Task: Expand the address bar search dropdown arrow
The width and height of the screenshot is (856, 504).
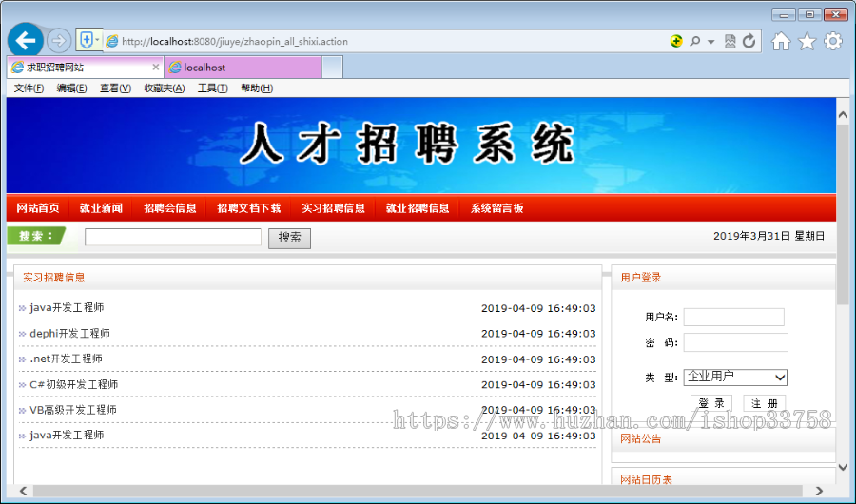Action: point(710,42)
